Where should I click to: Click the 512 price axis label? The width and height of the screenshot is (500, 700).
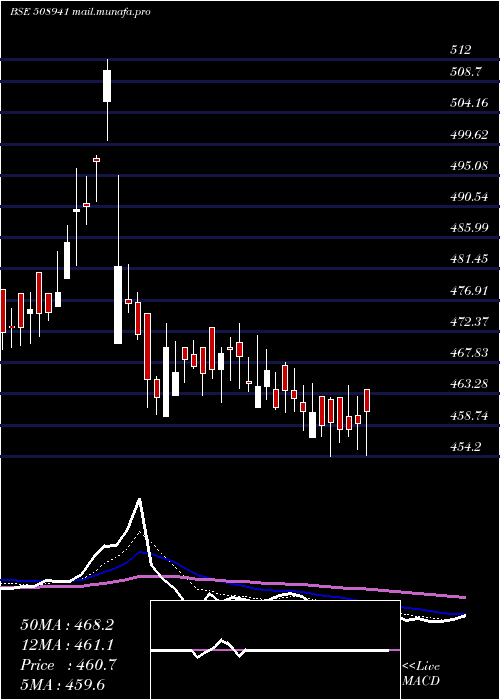click(460, 50)
